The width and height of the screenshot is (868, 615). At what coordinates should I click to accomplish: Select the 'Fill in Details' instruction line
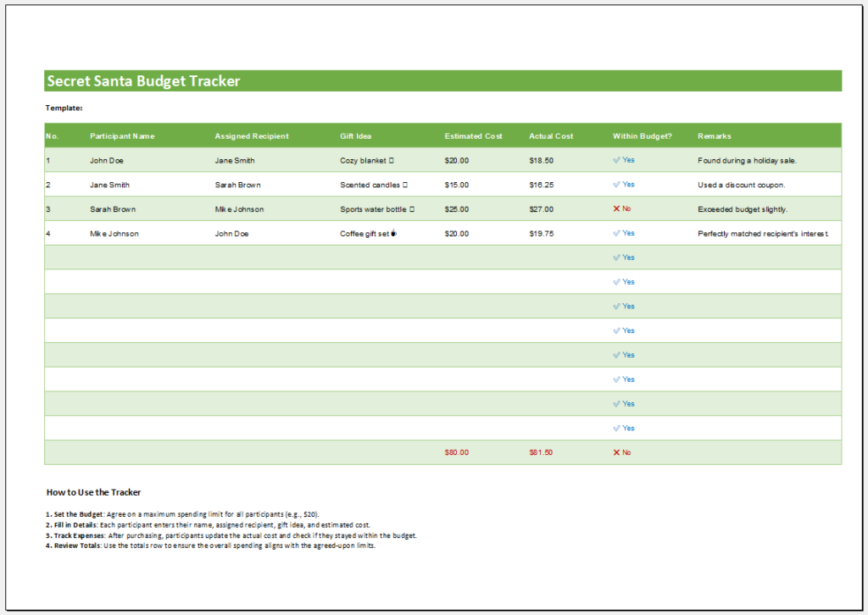click(209, 525)
